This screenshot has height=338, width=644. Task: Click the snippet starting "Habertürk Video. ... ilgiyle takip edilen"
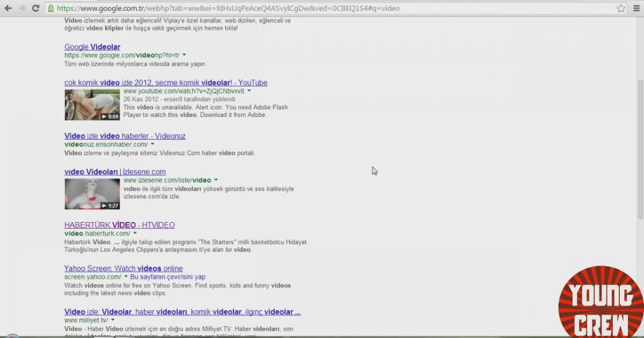tap(186, 246)
